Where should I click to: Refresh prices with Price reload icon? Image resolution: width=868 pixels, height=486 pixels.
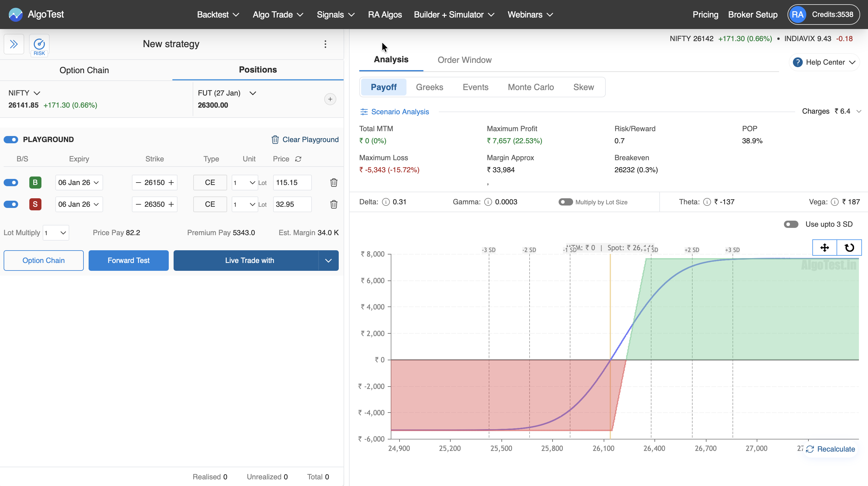click(x=298, y=159)
